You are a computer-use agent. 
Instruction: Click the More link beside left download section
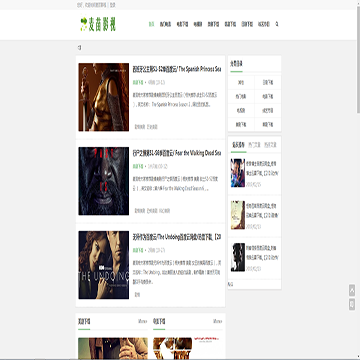coord(143,322)
